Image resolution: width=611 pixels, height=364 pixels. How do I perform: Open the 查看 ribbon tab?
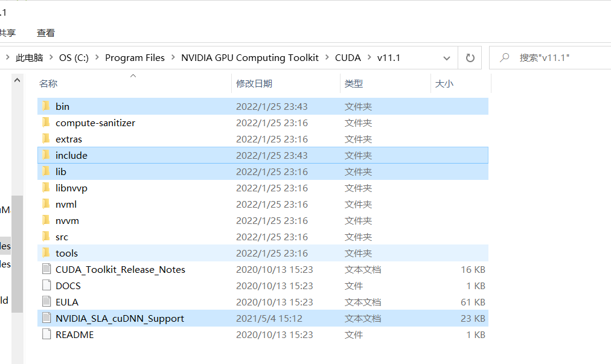pos(46,33)
